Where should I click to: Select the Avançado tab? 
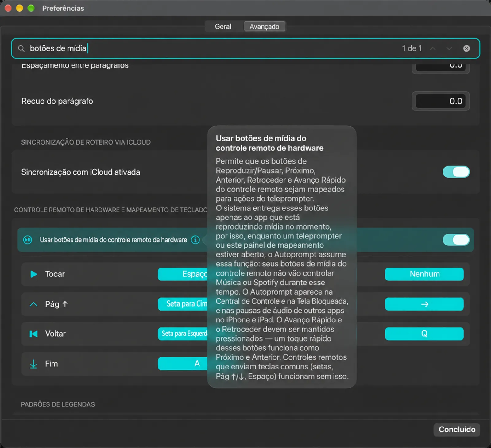pos(264,26)
